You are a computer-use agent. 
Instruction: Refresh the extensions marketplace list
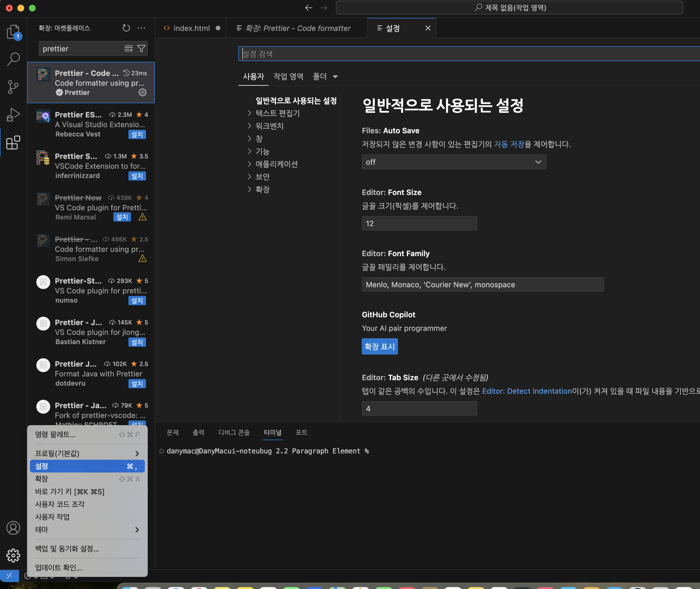coord(126,28)
